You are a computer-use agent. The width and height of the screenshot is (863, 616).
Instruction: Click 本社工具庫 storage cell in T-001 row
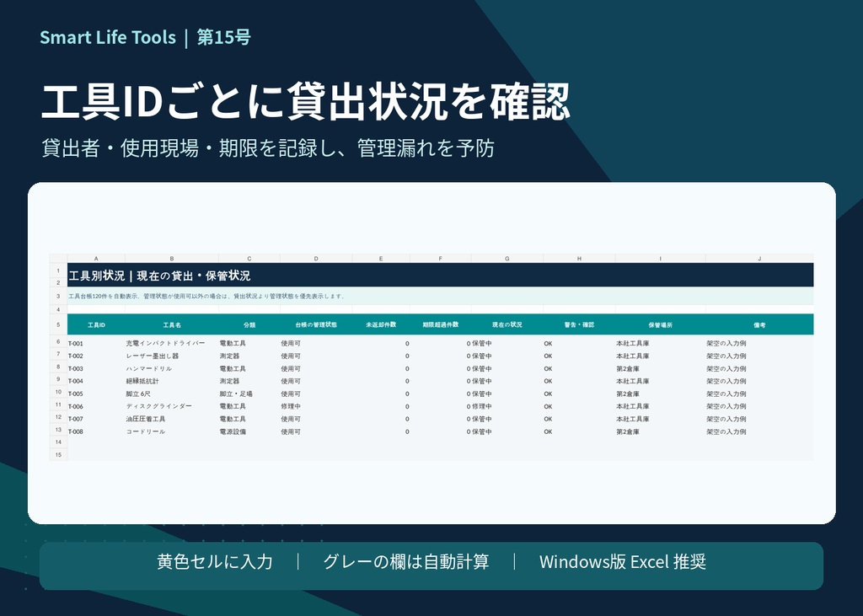pyautogui.click(x=661, y=344)
